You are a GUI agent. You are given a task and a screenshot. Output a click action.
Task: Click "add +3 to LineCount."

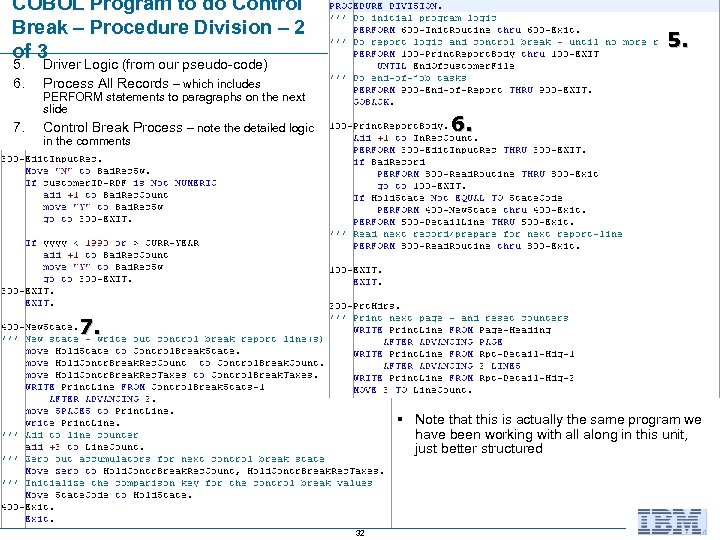[84, 447]
